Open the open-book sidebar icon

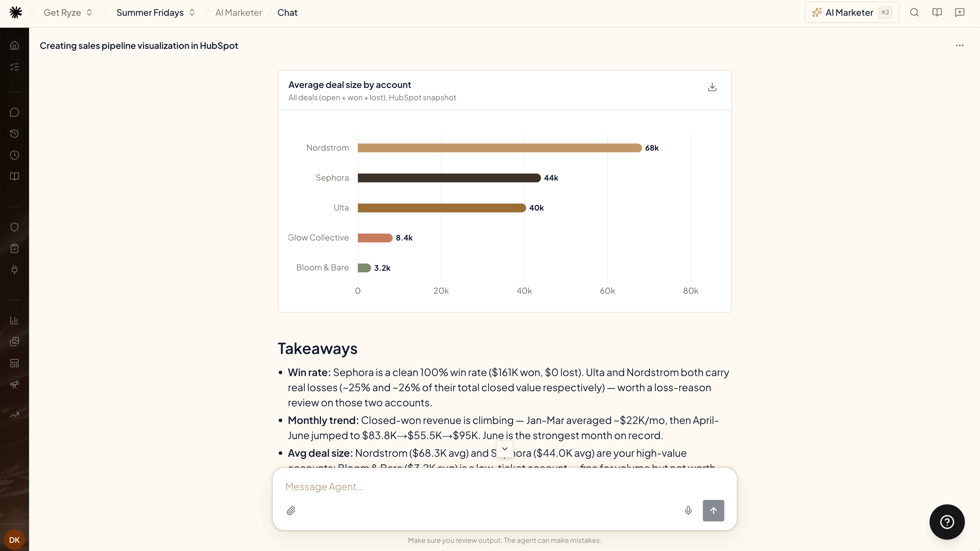tap(15, 177)
